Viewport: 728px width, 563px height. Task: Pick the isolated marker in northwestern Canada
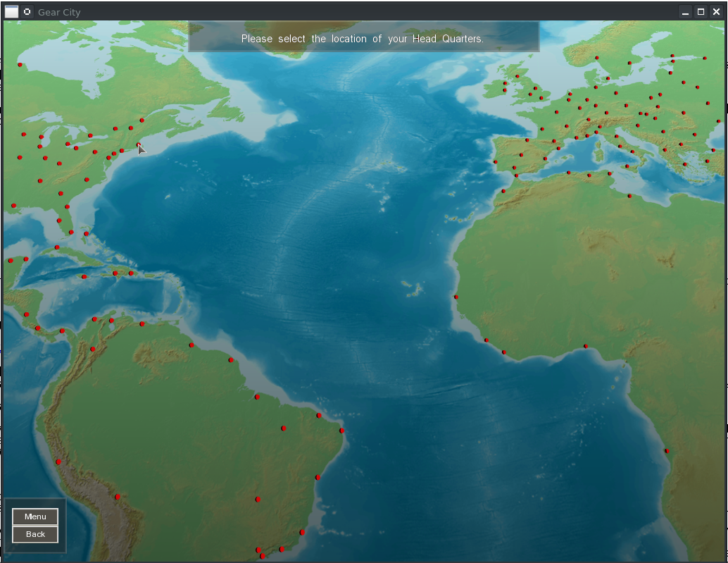point(20,65)
